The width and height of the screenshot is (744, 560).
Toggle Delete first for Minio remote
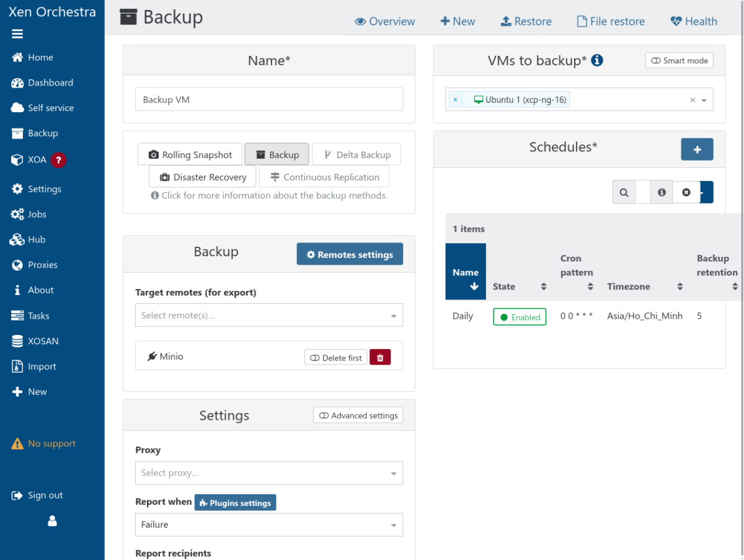[335, 357]
